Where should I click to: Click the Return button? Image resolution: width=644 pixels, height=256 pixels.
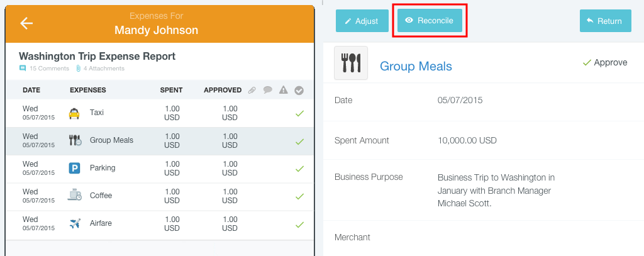coord(606,21)
